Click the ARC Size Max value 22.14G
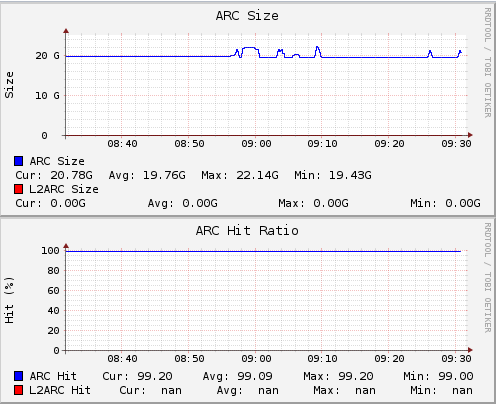Viewport: 496px width, 404px height. pos(257,175)
